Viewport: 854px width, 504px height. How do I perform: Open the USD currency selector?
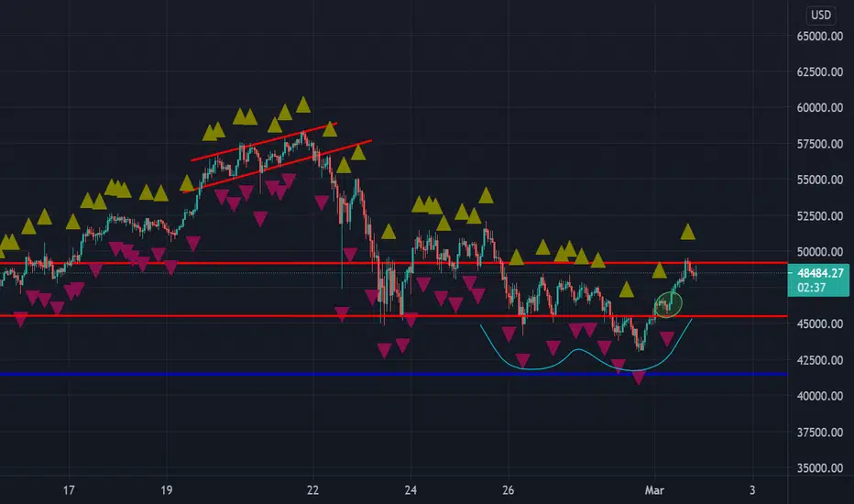(x=821, y=15)
